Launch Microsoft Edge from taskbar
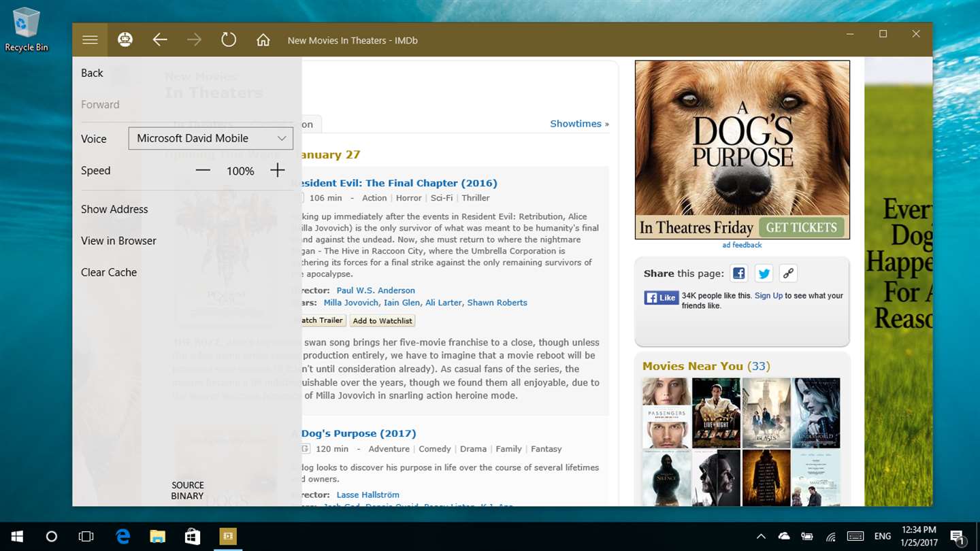980x551 pixels. (x=122, y=537)
